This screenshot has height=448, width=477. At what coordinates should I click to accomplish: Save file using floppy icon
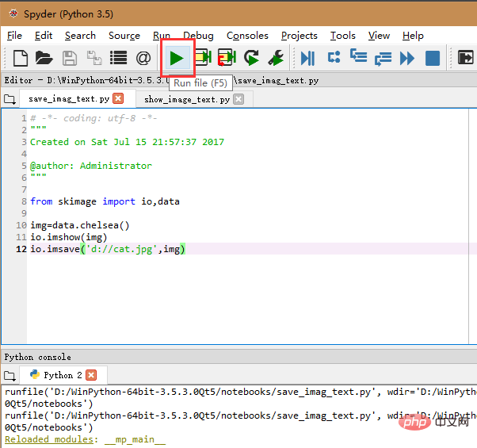click(x=70, y=58)
